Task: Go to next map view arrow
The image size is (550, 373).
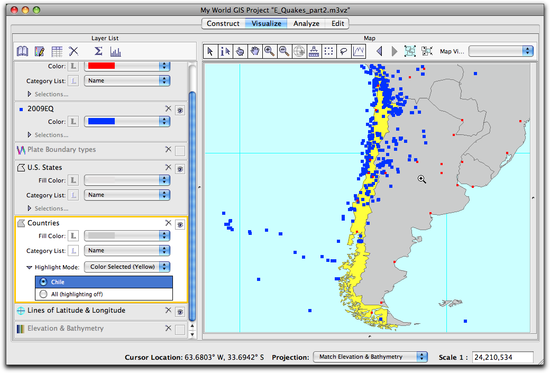Action: [394, 52]
